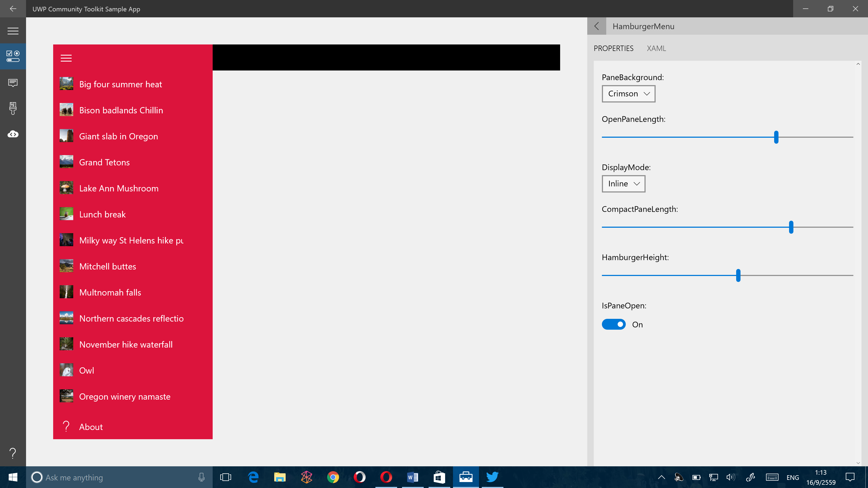This screenshot has width=868, height=488.
Task: Open the Action Center notifications icon
Action: coord(850,477)
